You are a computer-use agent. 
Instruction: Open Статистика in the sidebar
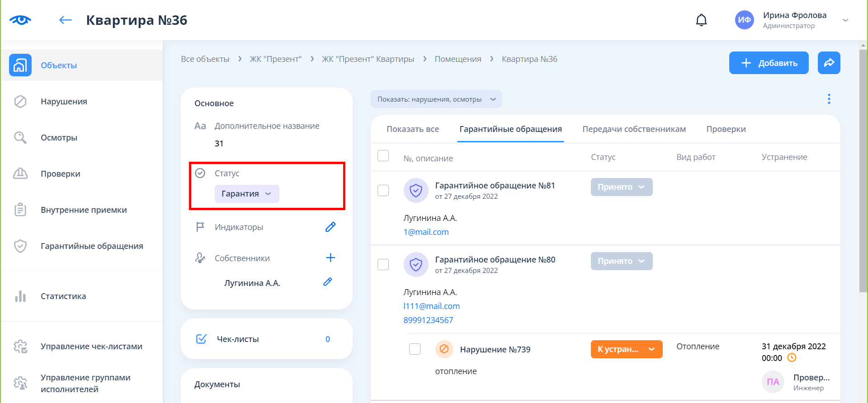point(63,296)
